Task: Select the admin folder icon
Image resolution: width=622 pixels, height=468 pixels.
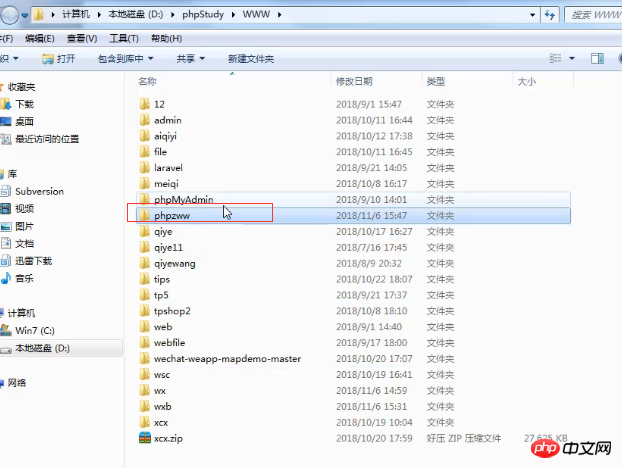Action: click(x=145, y=120)
